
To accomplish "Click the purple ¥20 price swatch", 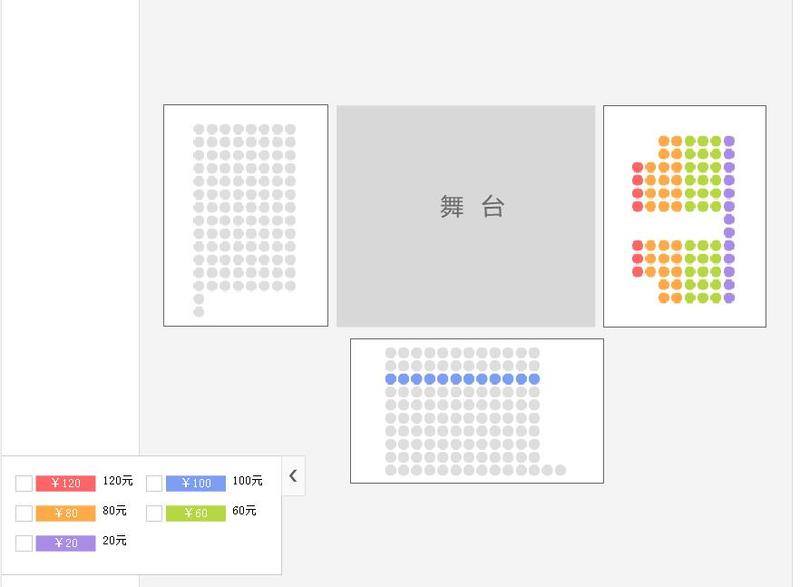I will coord(66,543).
